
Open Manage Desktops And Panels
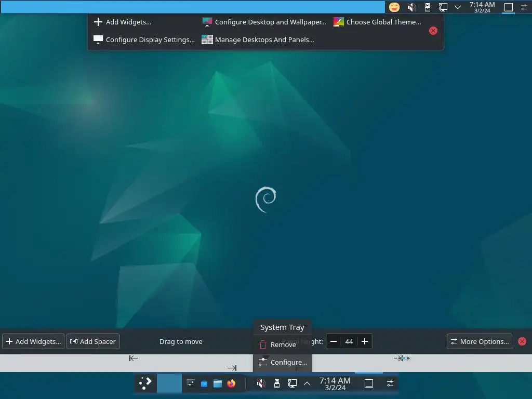click(x=258, y=39)
